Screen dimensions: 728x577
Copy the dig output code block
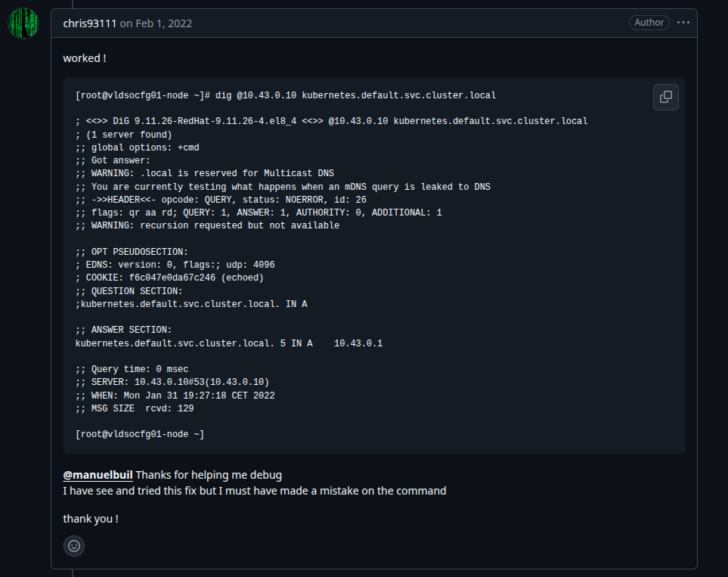pyautogui.click(x=665, y=97)
